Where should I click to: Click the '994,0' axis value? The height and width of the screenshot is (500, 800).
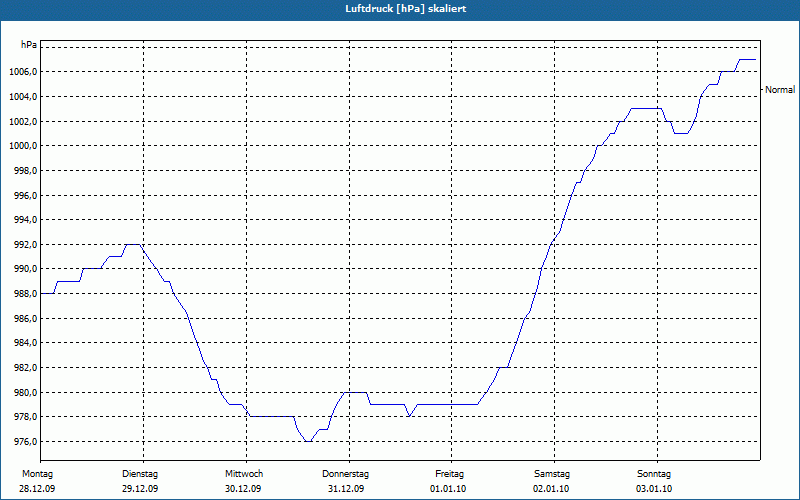(x=25, y=220)
